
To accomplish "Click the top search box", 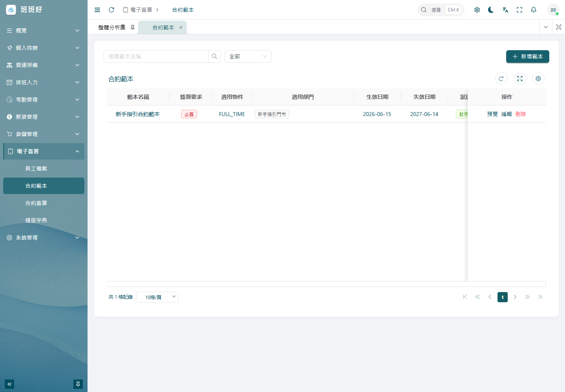I will [x=441, y=10].
